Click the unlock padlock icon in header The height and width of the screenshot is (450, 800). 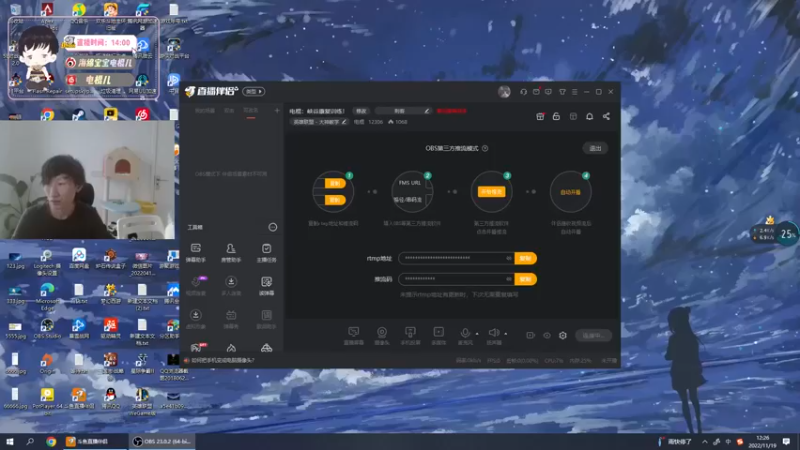[x=556, y=116]
